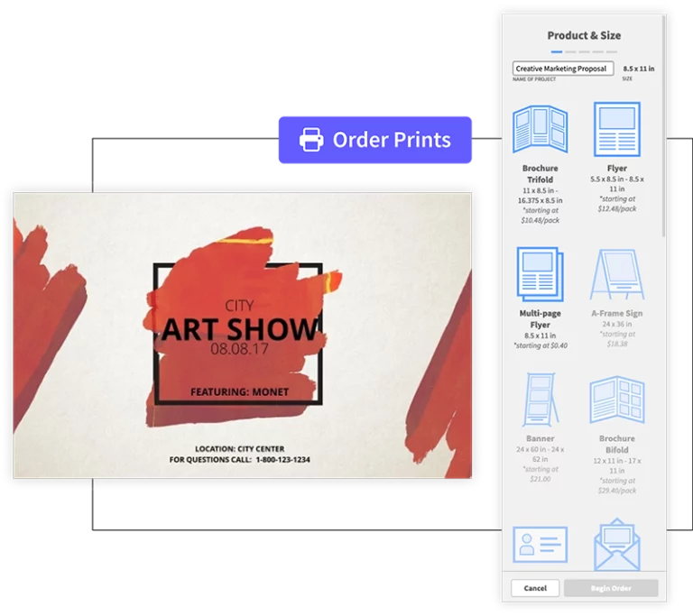Open the Art Show flyer design preview
693x616 pixels.
[242, 336]
